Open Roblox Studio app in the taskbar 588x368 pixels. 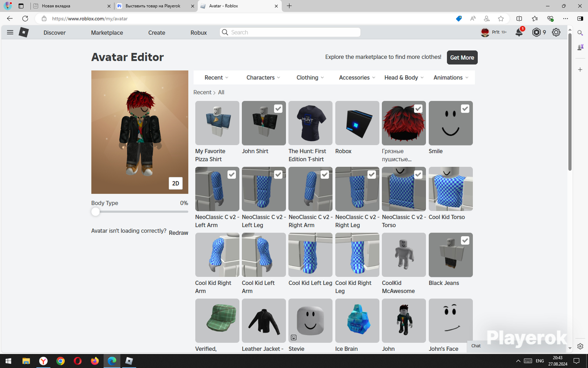click(x=129, y=361)
